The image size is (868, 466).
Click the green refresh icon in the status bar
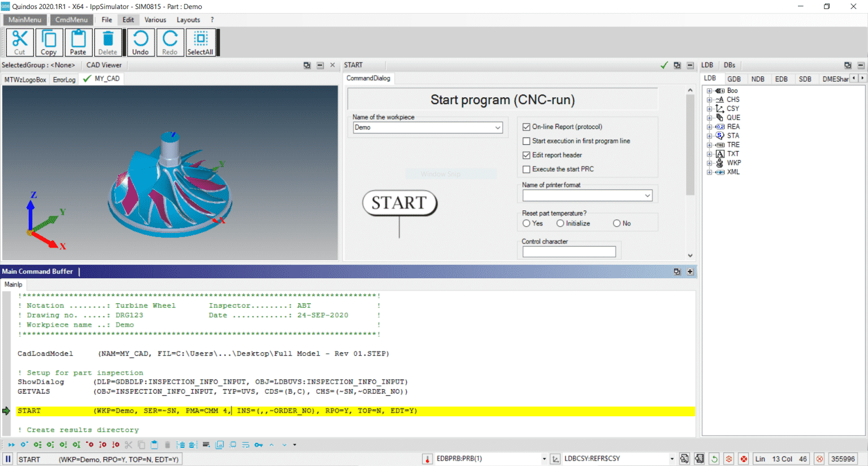point(714,459)
